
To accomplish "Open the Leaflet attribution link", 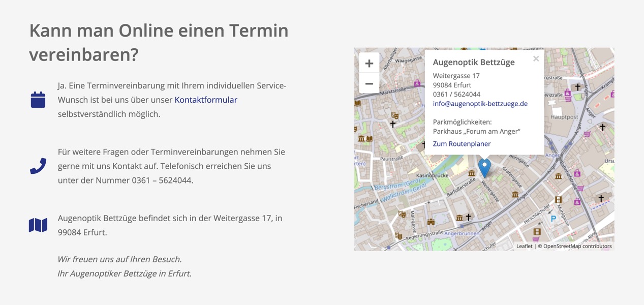I will pyautogui.click(x=524, y=246).
